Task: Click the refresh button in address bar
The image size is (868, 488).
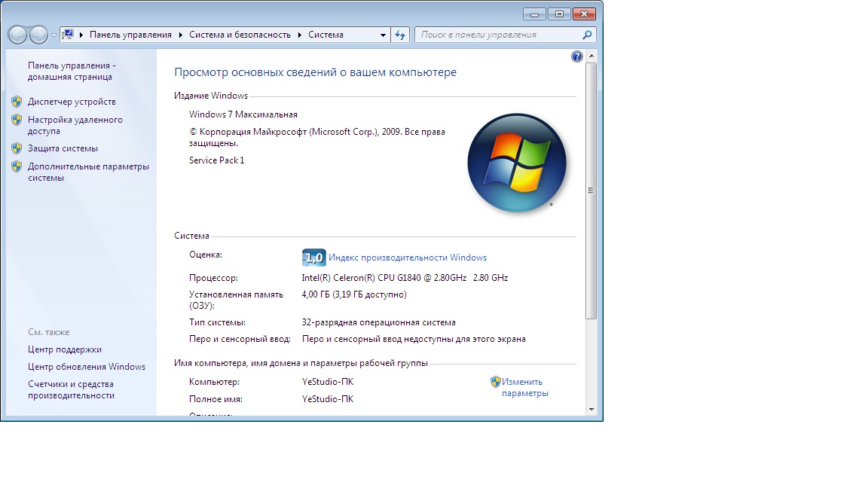Action: tap(400, 35)
